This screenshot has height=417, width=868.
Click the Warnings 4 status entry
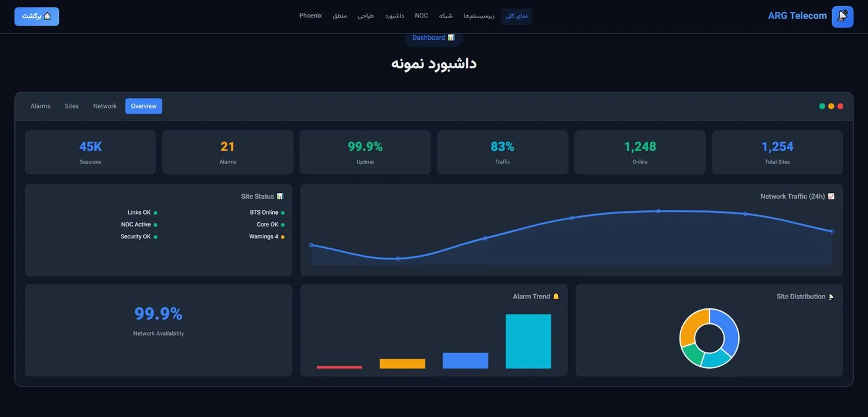(267, 237)
